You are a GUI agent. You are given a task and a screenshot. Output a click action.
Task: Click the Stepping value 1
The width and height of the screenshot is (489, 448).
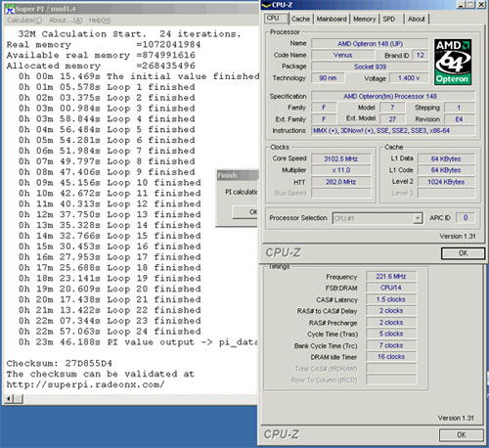point(459,108)
